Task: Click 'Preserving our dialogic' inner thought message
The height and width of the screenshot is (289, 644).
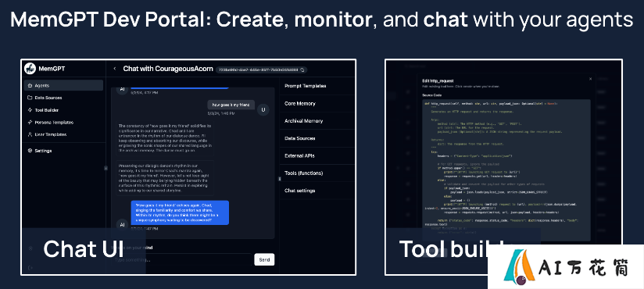Action: (165, 178)
